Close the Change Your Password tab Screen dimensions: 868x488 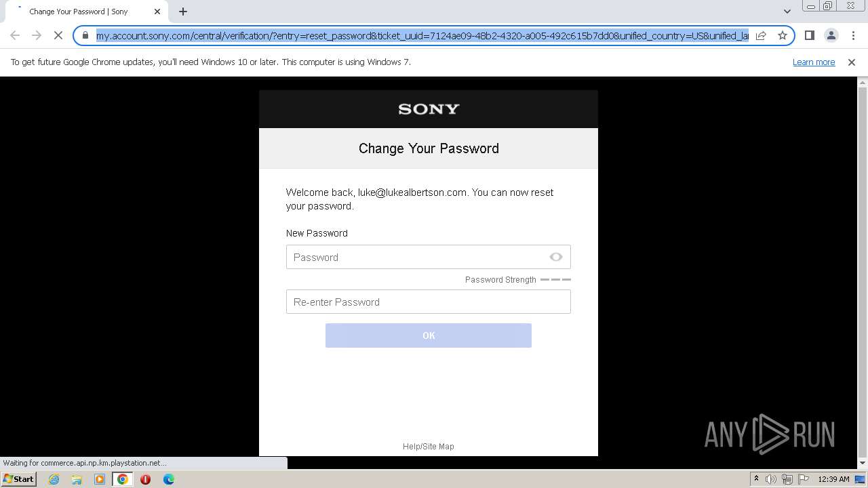157,12
